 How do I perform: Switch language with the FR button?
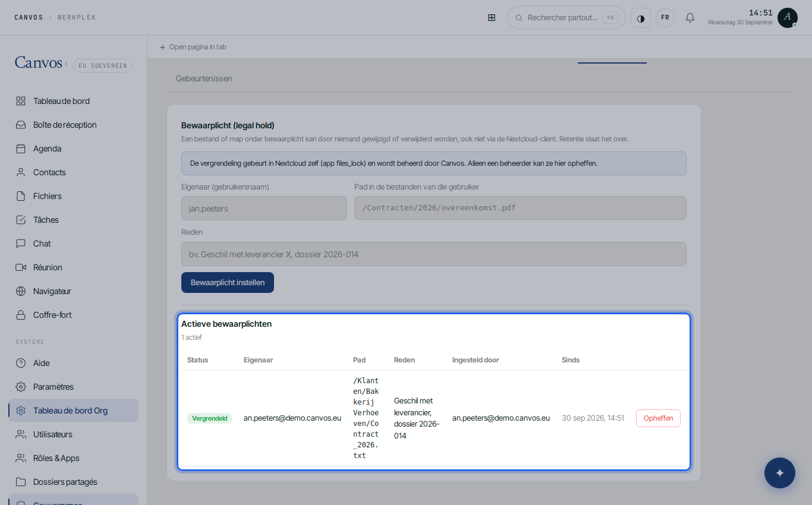(x=665, y=18)
